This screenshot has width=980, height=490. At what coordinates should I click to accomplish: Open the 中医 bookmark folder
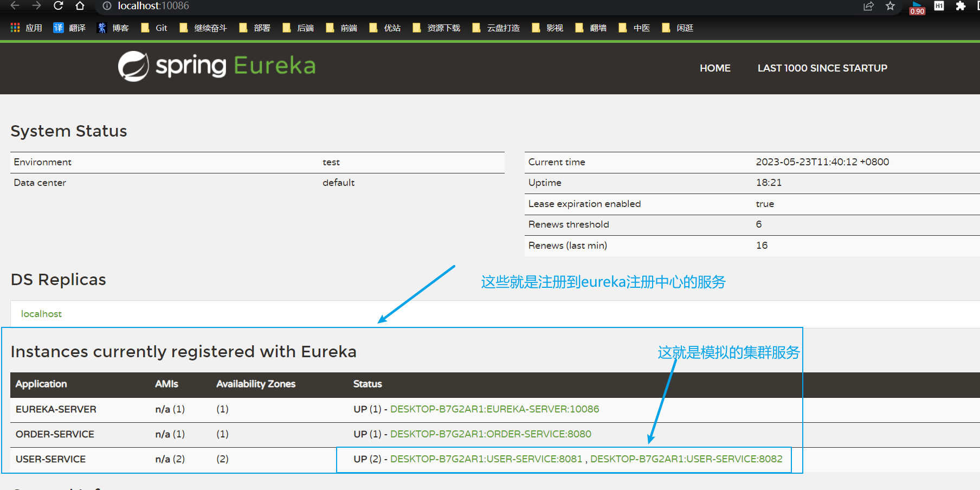pos(634,28)
